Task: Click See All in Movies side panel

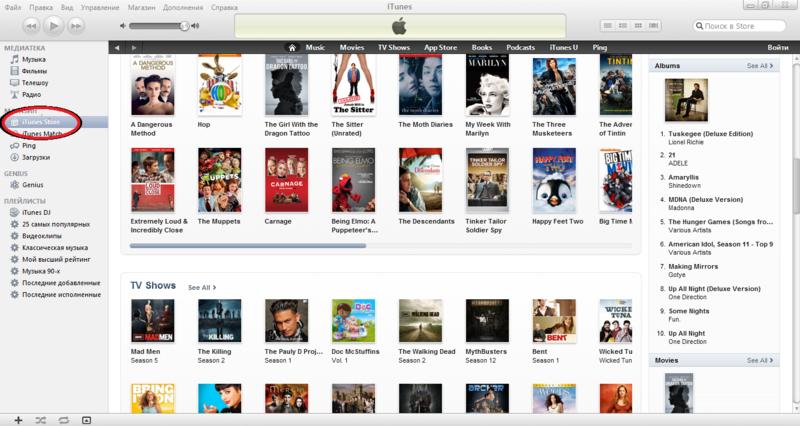Action: point(760,360)
